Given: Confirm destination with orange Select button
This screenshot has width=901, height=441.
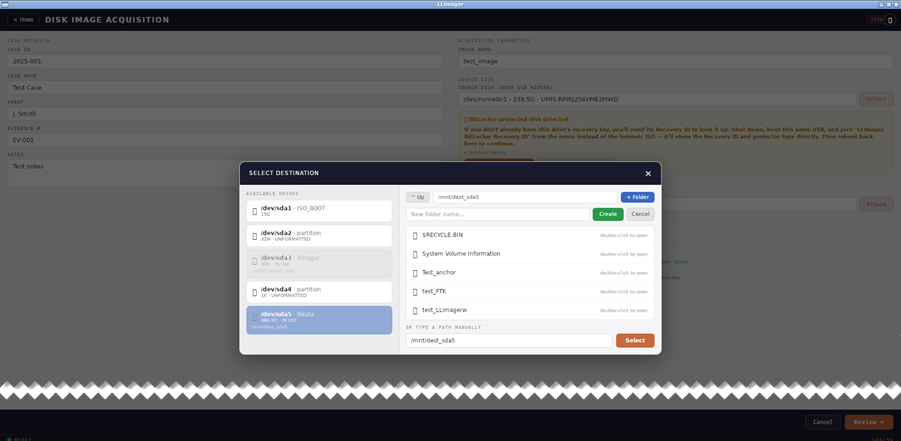Looking at the screenshot, I should click(635, 340).
